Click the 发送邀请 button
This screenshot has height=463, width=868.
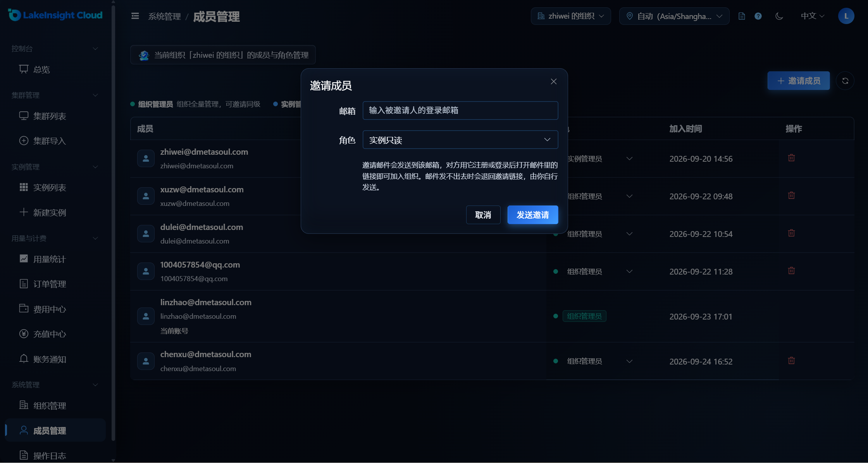(x=533, y=215)
